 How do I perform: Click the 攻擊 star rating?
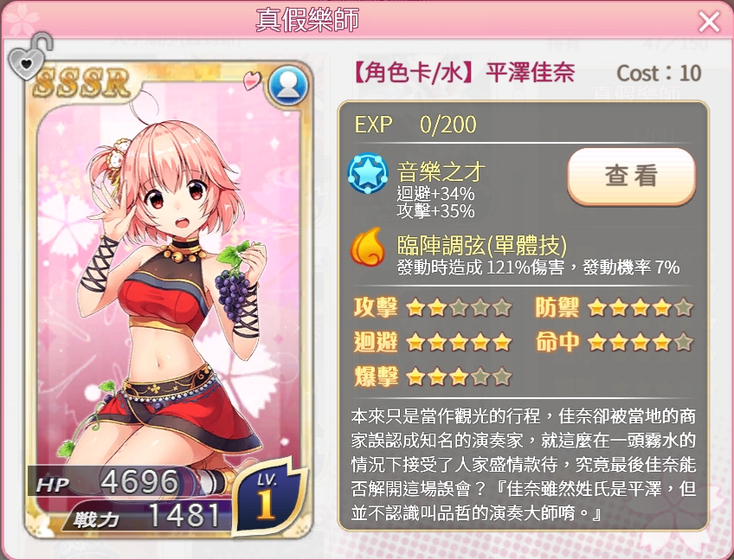458,308
